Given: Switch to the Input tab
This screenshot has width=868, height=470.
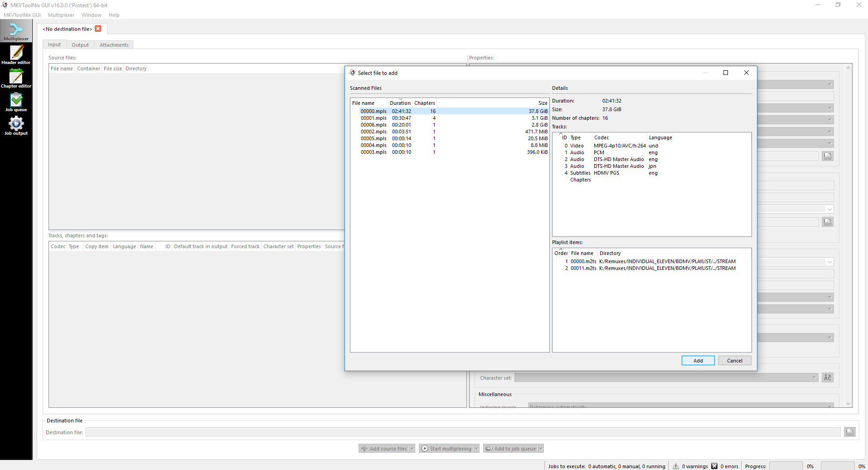Looking at the screenshot, I should coord(54,44).
